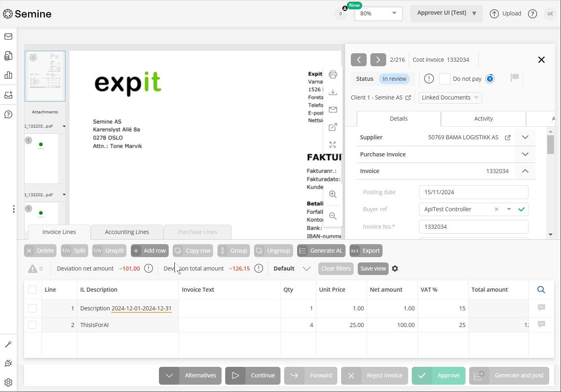Go to next invoice arrow
Image resolution: width=561 pixels, height=392 pixels.
click(x=378, y=60)
